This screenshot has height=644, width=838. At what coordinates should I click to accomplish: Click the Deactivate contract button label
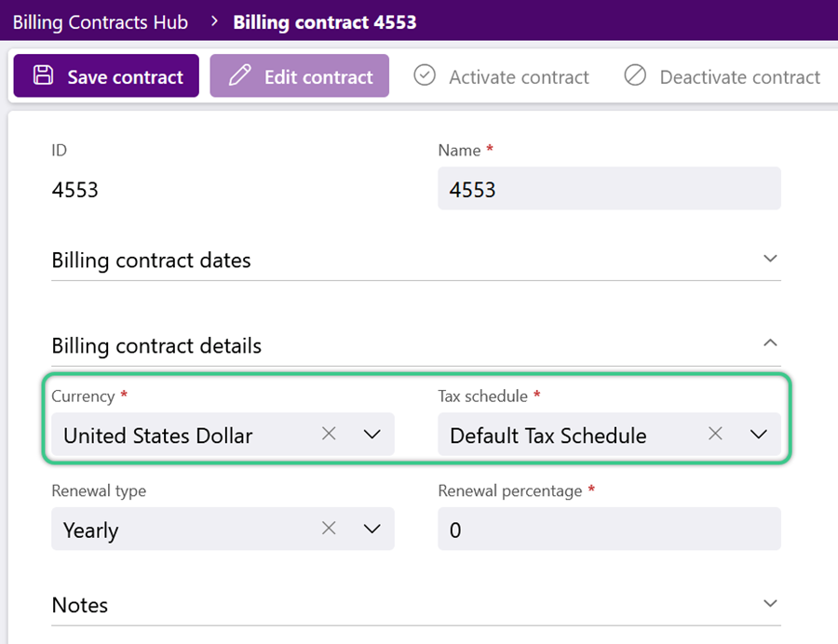(739, 77)
